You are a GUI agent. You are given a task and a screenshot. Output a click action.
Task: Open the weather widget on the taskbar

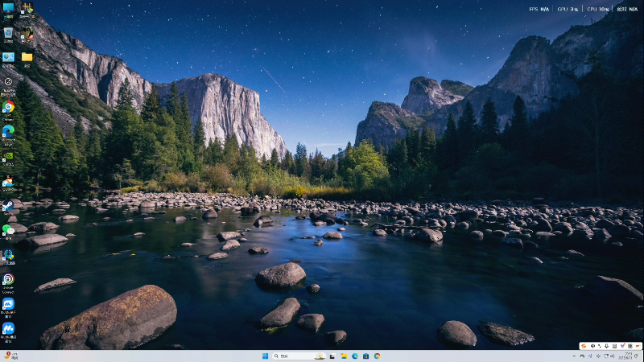point(10,356)
